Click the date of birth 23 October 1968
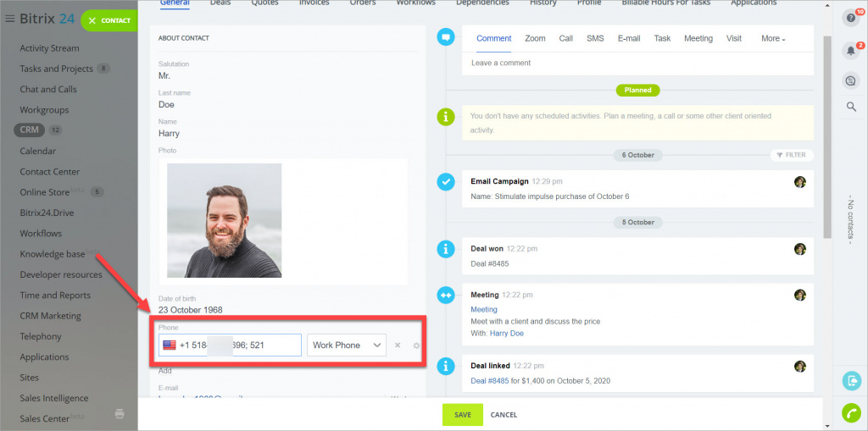This screenshot has width=868, height=431. pos(191,310)
